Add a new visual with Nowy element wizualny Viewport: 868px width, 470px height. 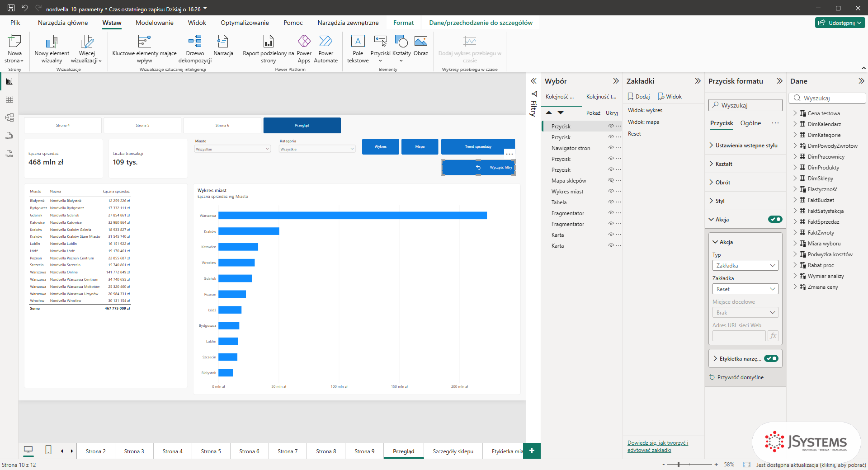tap(52, 49)
